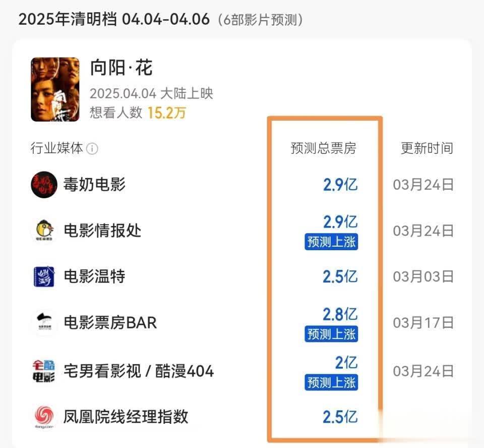Tap 预测上涨 badge under 电影情报处 forecast
Screen dimensions: 484x448
click(x=331, y=242)
